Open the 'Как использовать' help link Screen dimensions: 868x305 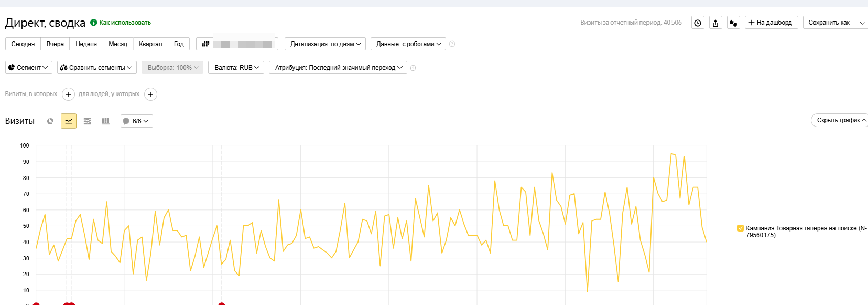(x=125, y=23)
